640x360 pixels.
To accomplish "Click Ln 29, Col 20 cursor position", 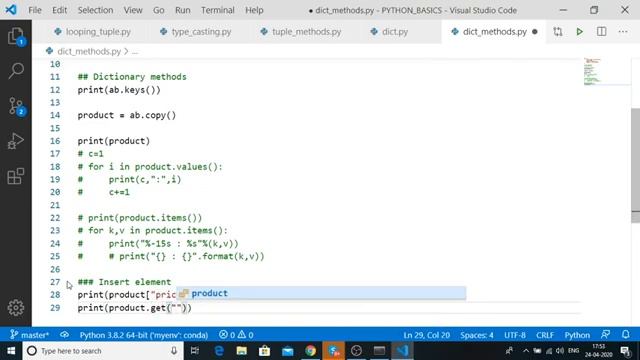I will (427, 335).
